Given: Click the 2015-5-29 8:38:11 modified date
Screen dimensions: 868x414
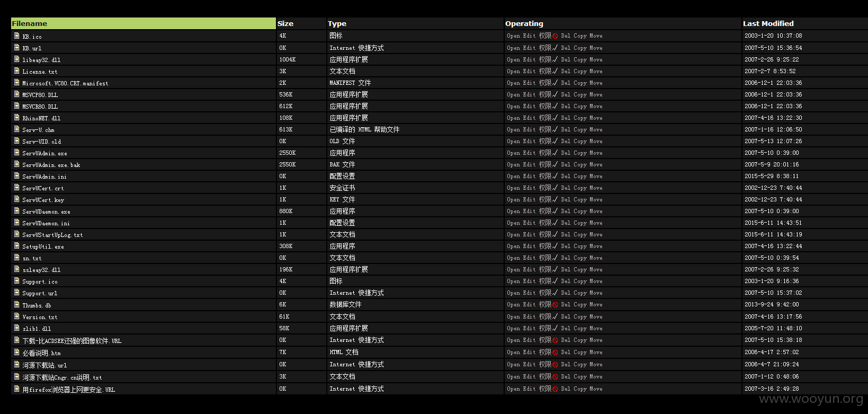Looking at the screenshot, I should (x=772, y=176).
